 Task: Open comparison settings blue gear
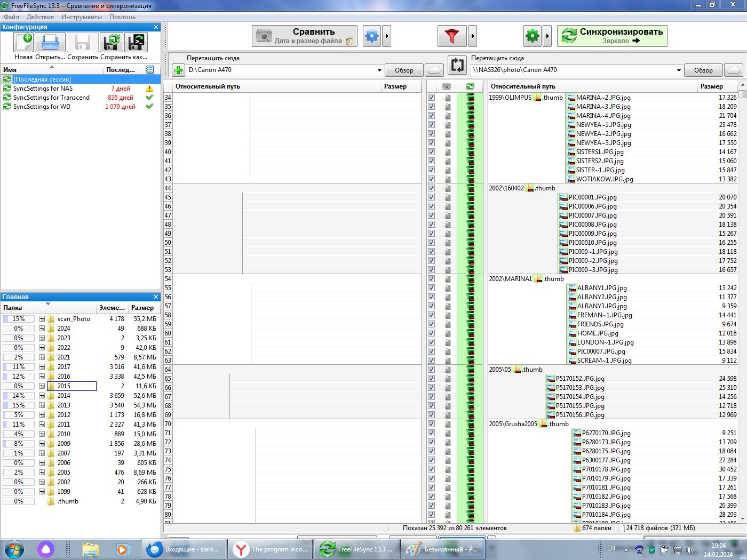click(372, 36)
